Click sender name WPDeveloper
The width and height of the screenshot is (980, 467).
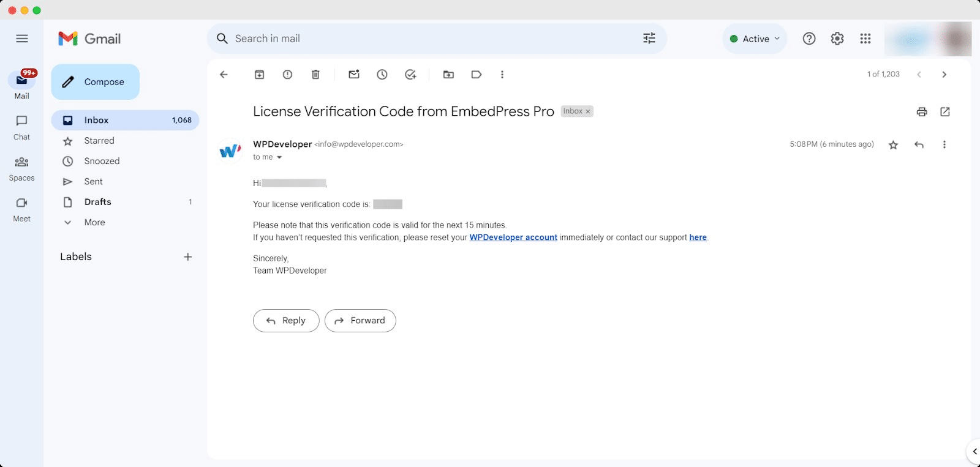282,144
